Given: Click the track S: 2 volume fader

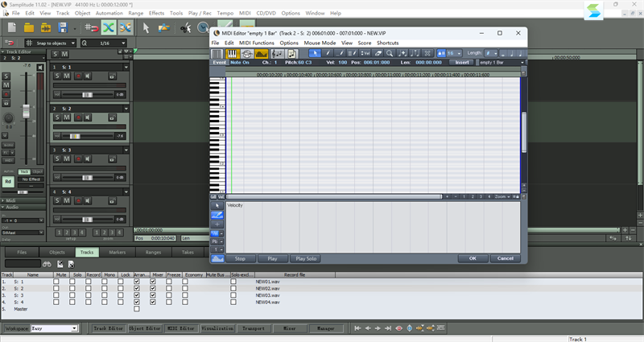Looking at the screenshot, I should (x=74, y=136).
